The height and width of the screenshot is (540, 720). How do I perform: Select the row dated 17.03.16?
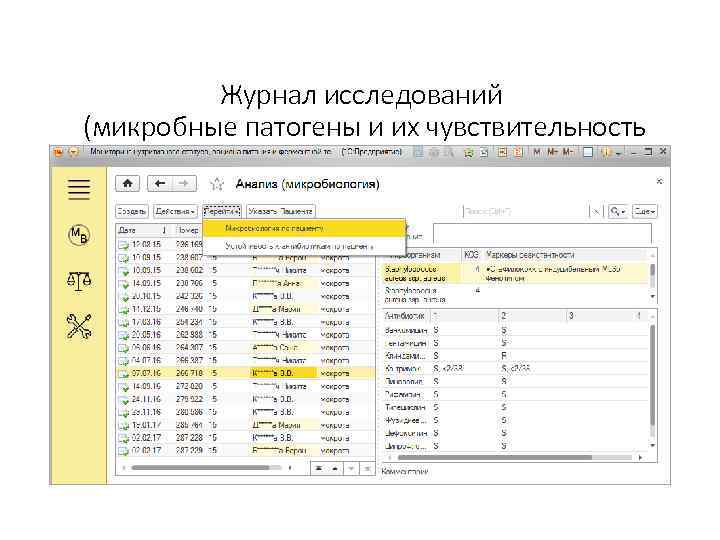245,322
